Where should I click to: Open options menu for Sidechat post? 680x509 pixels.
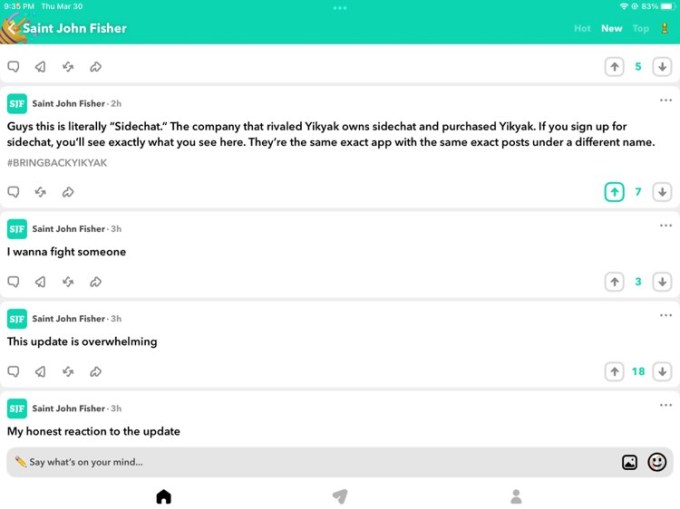pos(666,100)
